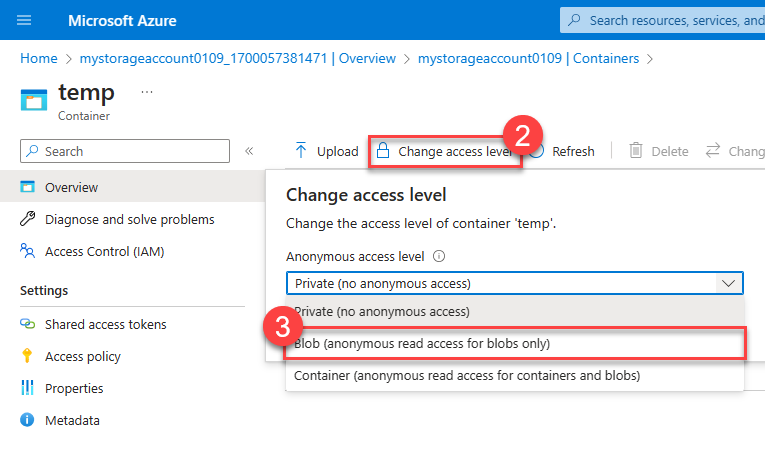Click the Delete trash icon
This screenshot has width=765, height=452.
pyautogui.click(x=635, y=151)
